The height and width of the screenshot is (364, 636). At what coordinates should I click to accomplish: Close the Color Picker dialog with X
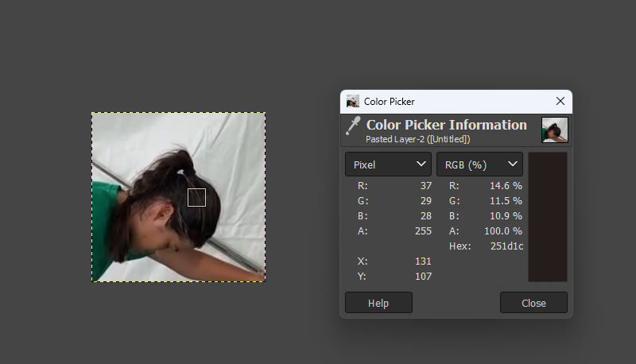[560, 102]
